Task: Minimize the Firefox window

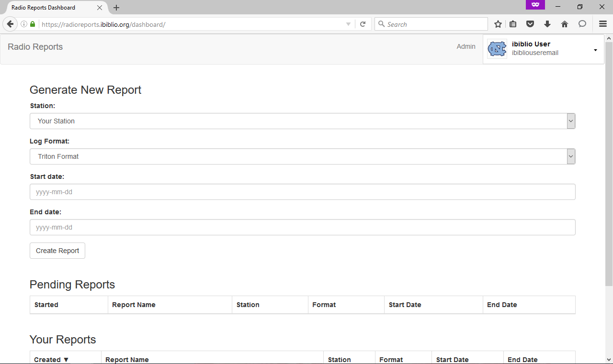Action: (x=558, y=7)
